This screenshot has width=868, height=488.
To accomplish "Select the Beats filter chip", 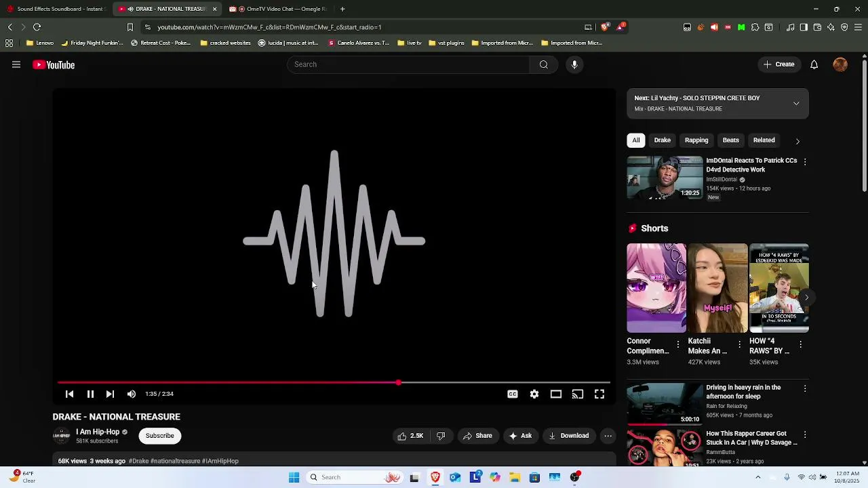I will click(730, 140).
